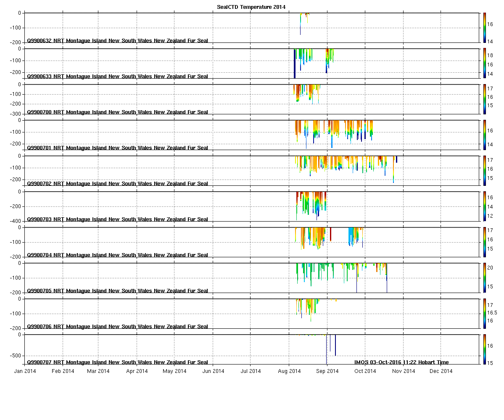Screen dimensions: 504x420
Task: Click the 'Jul 2014' x-axis label
Action: click(x=251, y=371)
